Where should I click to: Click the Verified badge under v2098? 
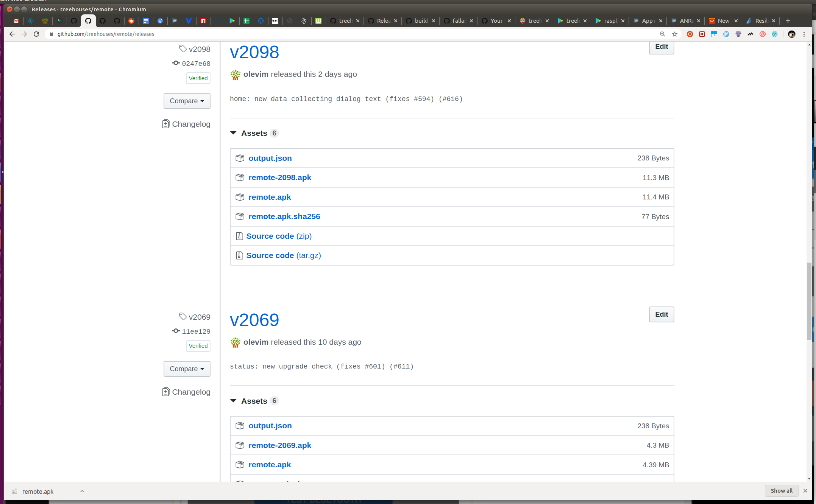(198, 78)
